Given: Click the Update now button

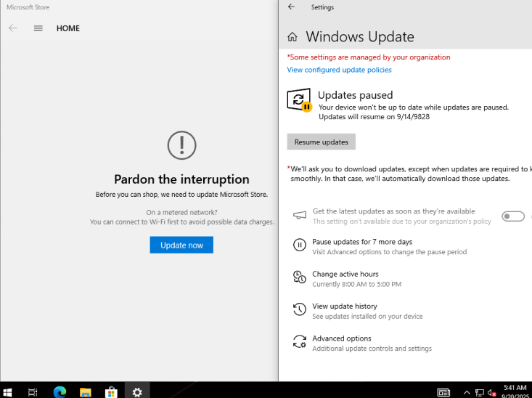Looking at the screenshot, I should tap(181, 245).
